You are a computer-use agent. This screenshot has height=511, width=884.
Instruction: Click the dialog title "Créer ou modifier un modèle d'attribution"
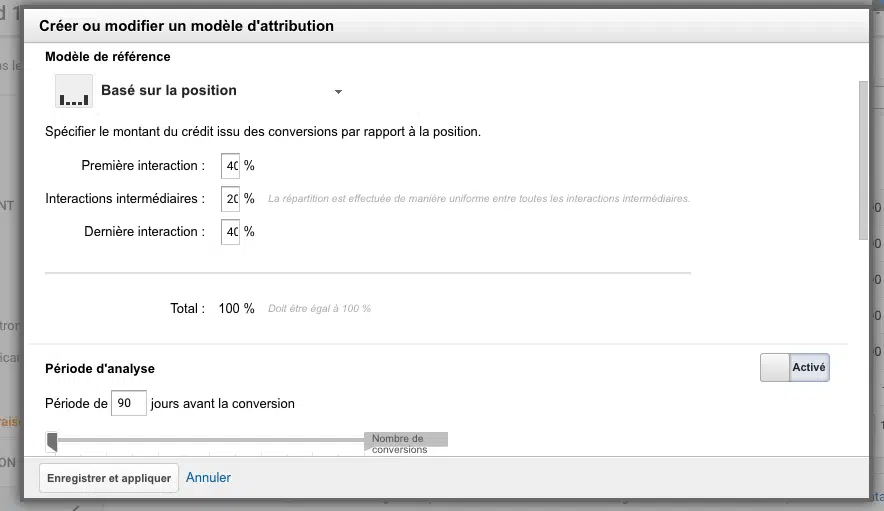point(186,25)
